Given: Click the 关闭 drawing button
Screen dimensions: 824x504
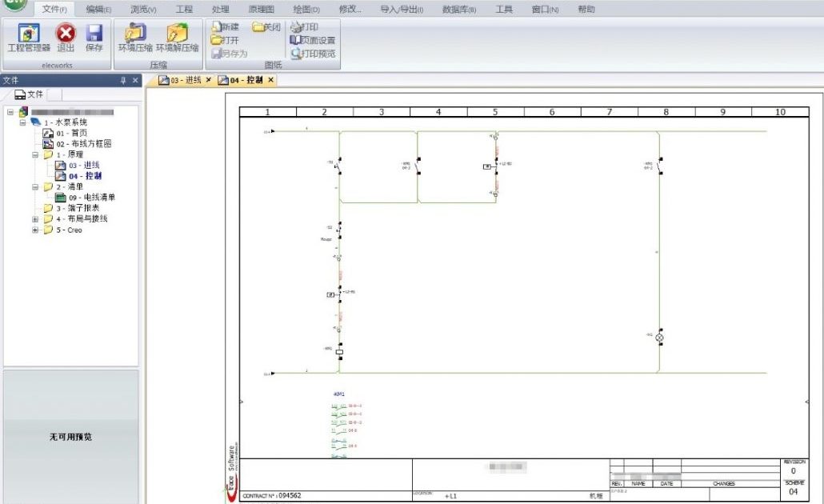Looking at the screenshot, I should [266, 26].
